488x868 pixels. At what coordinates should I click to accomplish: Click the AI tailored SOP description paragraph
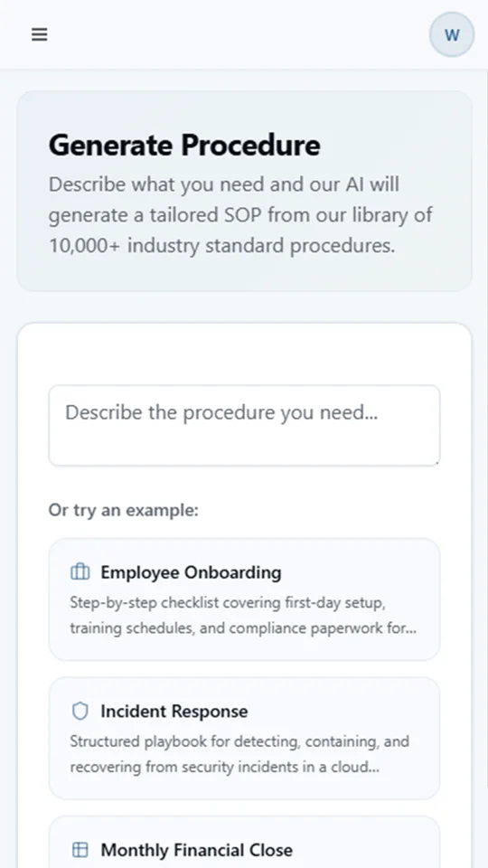click(x=240, y=215)
